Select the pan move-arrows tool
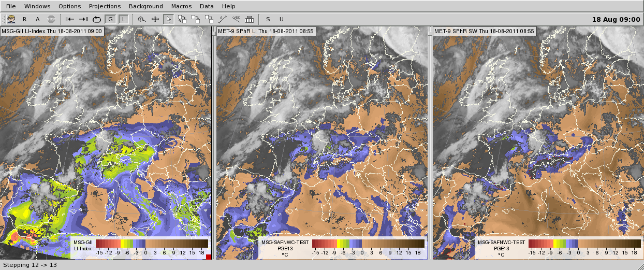Viewport: 644px width, 270px height. point(155,19)
